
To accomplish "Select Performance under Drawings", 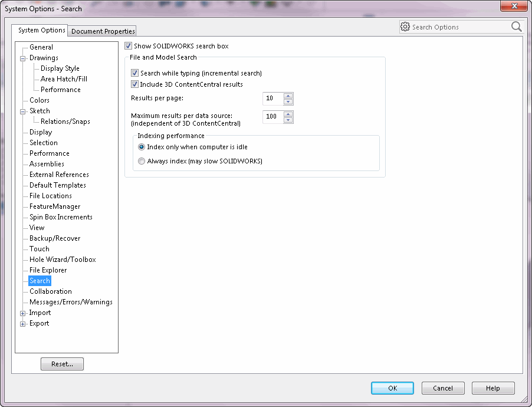I will 60,90.
